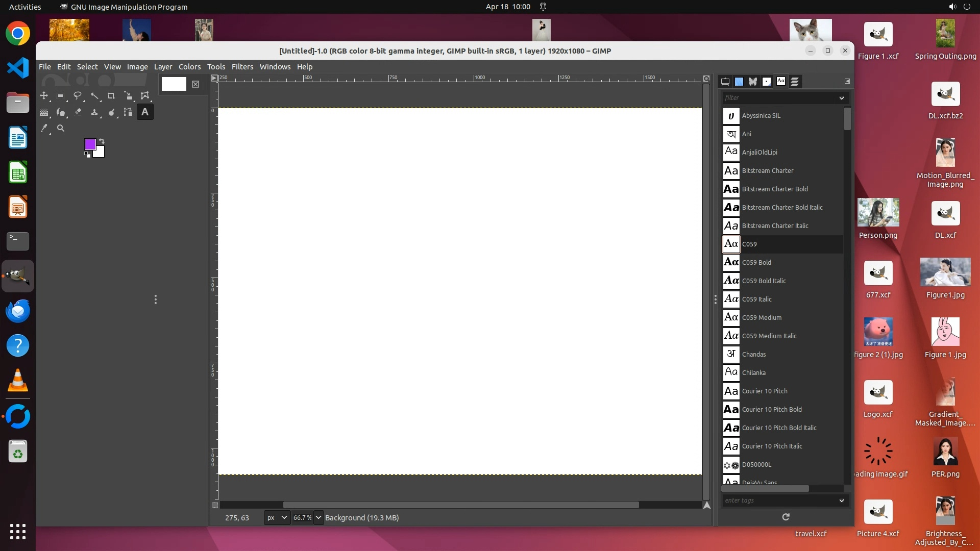
Task: Select the Color Picker eyedropper tool
Action: (44, 129)
